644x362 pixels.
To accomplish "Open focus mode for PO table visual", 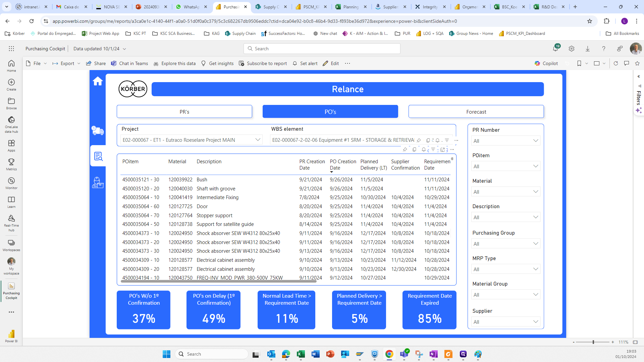I will pos(442,149).
